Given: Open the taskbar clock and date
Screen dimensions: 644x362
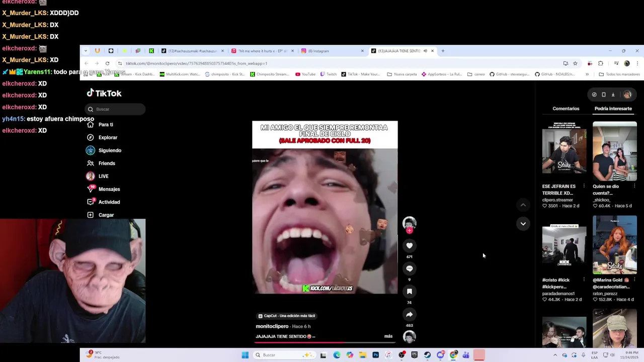Looking at the screenshot, I should 629,355.
